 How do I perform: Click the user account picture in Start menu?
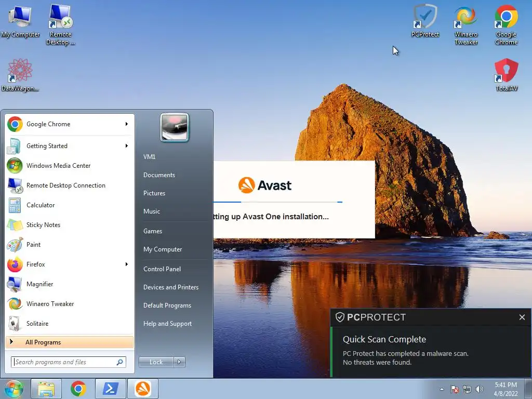(175, 127)
